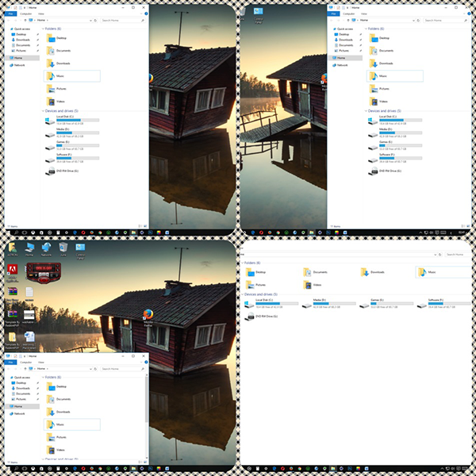
Task: Select Network in the top-left navigation pane
Action: coord(17,65)
